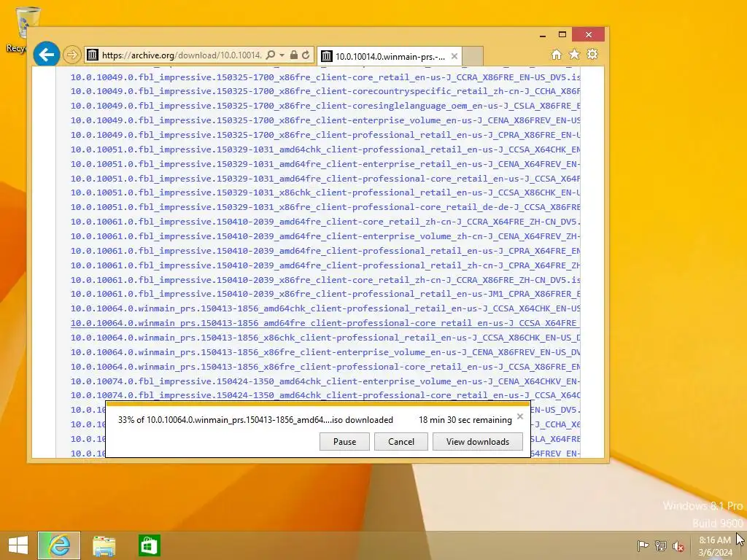Open File Explorer from taskbar
The image size is (747, 560).
(104, 545)
